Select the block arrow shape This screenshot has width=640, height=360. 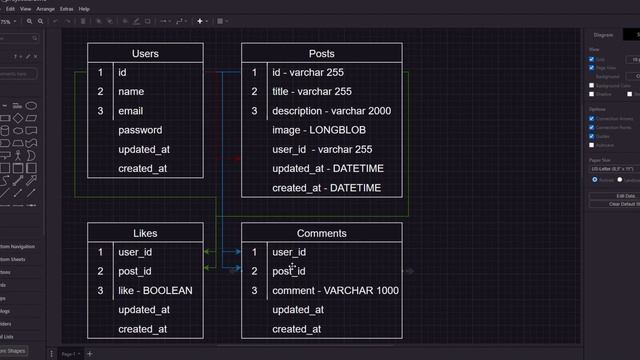pos(31,180)
